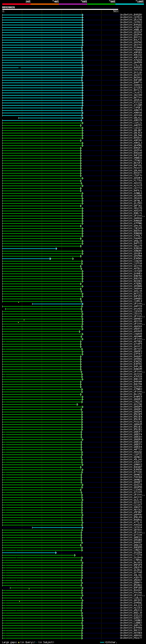Screen dimensions: 146x644
Task: Select hit label UniRef100_P46487
Action: click(131, 239)
